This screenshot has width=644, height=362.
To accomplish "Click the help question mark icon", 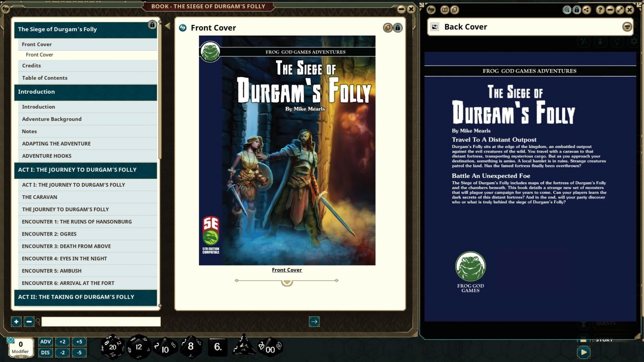I will click(x=600, y=10).
